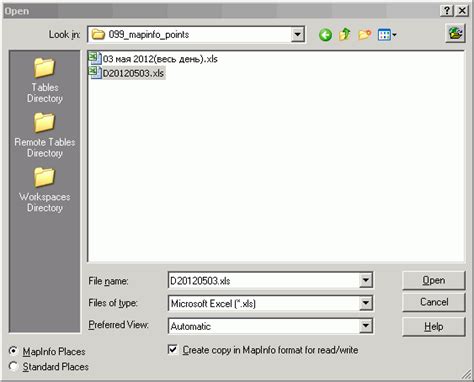
Task: Click the MapInfo icon at top right
Action: coord(456,33)
